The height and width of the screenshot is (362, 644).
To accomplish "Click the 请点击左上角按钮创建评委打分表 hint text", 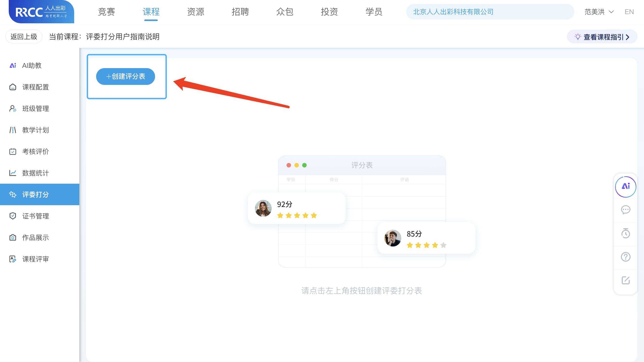I will click(x=362, y=291).
